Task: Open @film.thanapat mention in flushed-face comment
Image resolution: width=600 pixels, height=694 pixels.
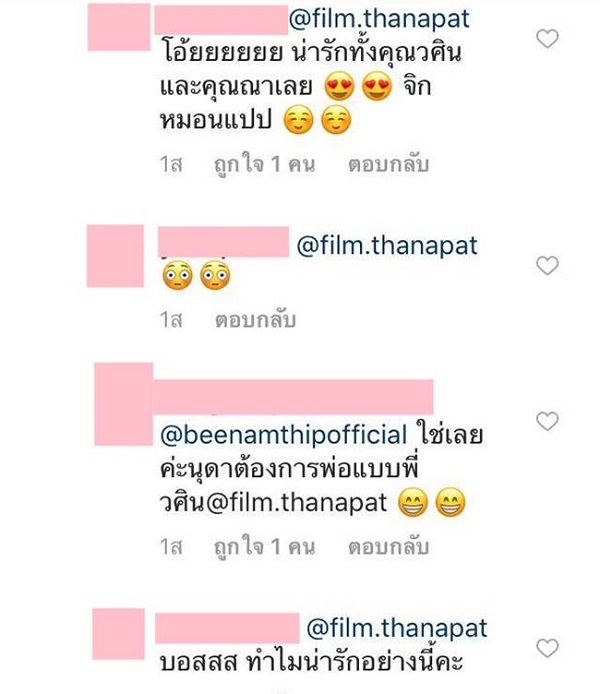Action: coord(387,246)
